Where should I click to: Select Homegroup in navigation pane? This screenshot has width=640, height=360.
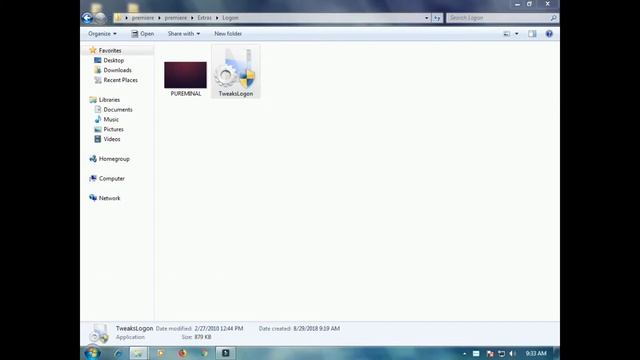pyautogui.click(x=114, y=159)
